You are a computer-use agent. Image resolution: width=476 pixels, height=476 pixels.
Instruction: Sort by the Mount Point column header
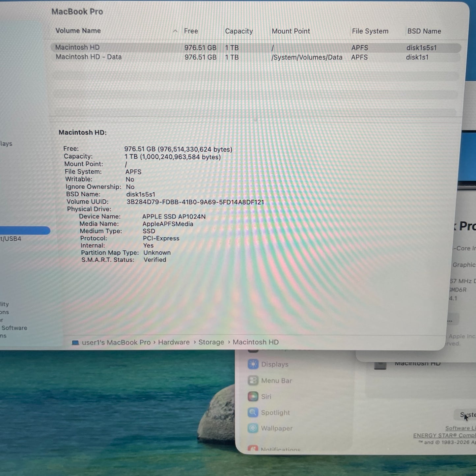pos(291,31)
